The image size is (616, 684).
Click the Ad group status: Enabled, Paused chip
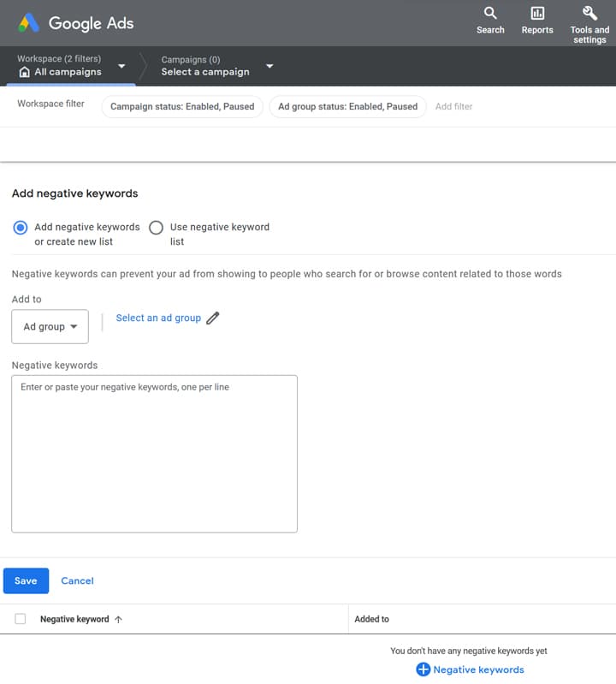[348, 106]
